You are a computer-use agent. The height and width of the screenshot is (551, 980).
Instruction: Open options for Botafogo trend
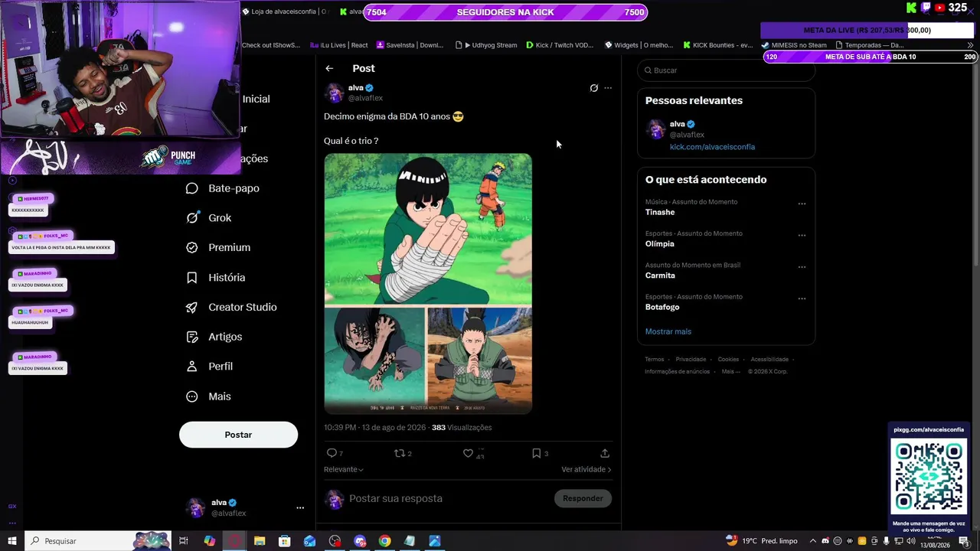pyautogui.click(x=802, y=298)
